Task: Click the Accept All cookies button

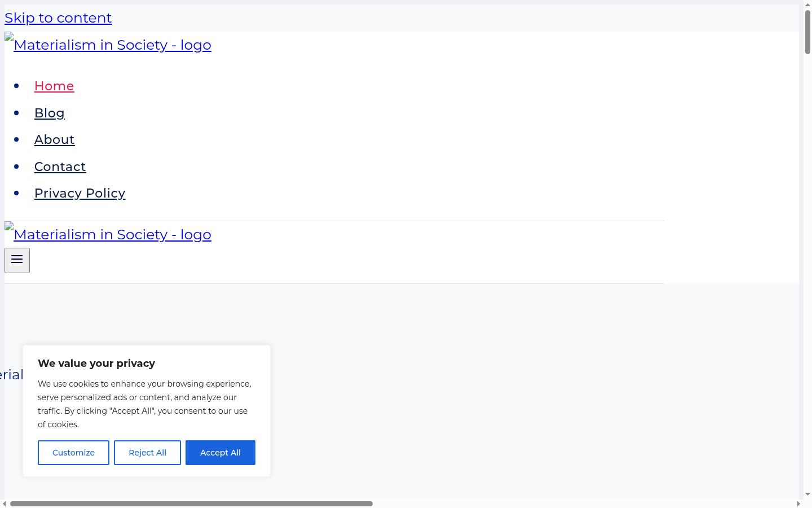Action: [x=220, y=453]
